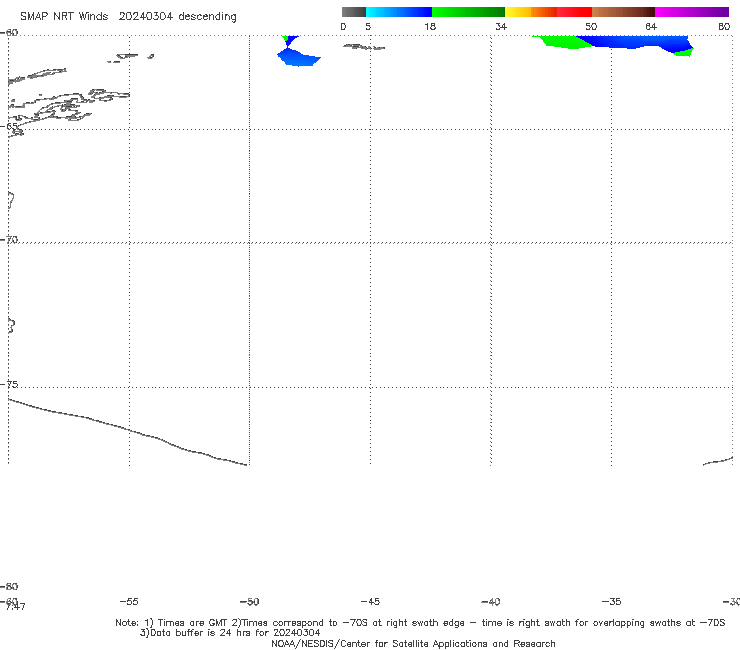Click the longitude label '-50'

pyautogui.click(x=250, y=601)
